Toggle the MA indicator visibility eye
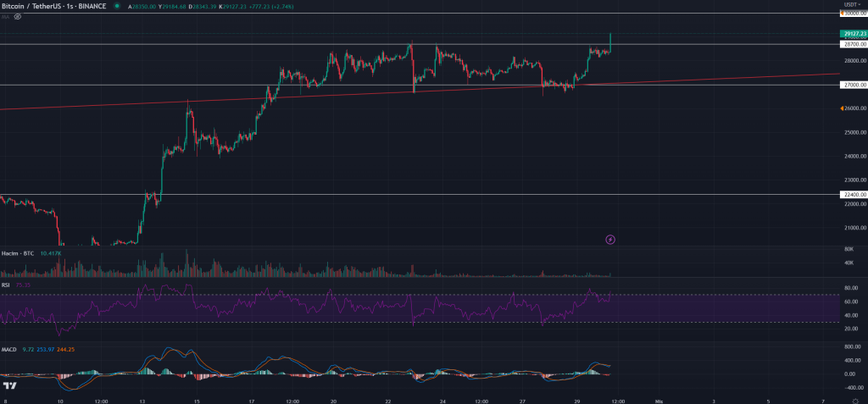Viewport: 868px width, 404px height. pos(17,17)
